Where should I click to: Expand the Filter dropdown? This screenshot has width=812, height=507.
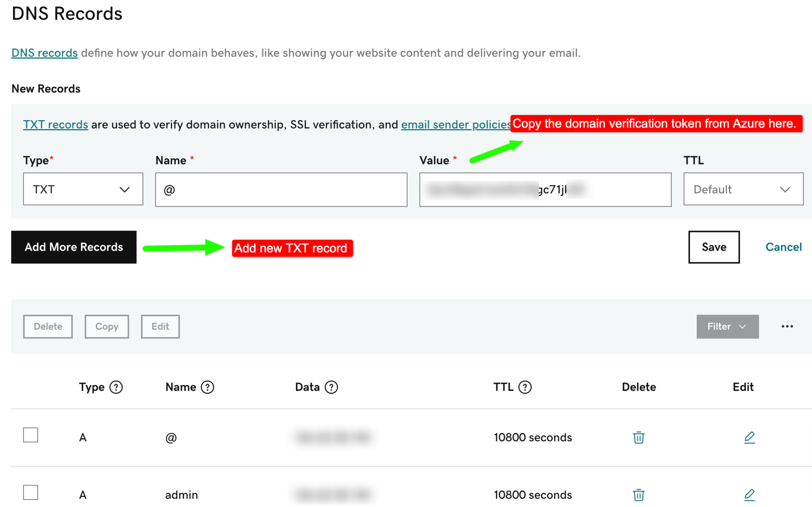coord(727,326)
